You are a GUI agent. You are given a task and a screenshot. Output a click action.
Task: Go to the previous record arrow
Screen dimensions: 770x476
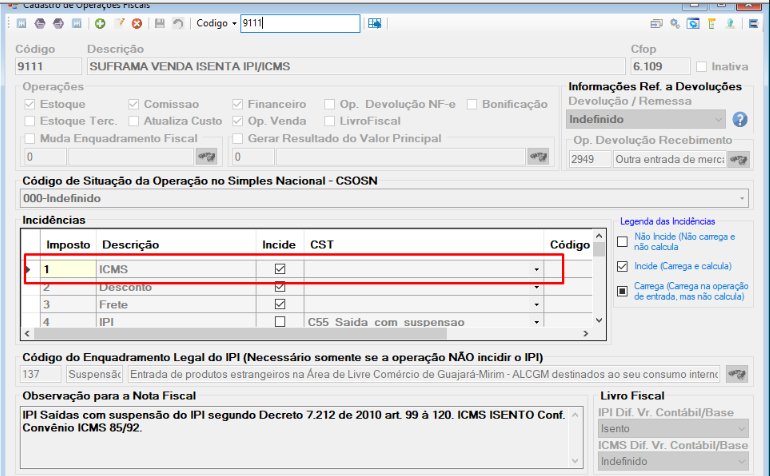tap(40, 23)
